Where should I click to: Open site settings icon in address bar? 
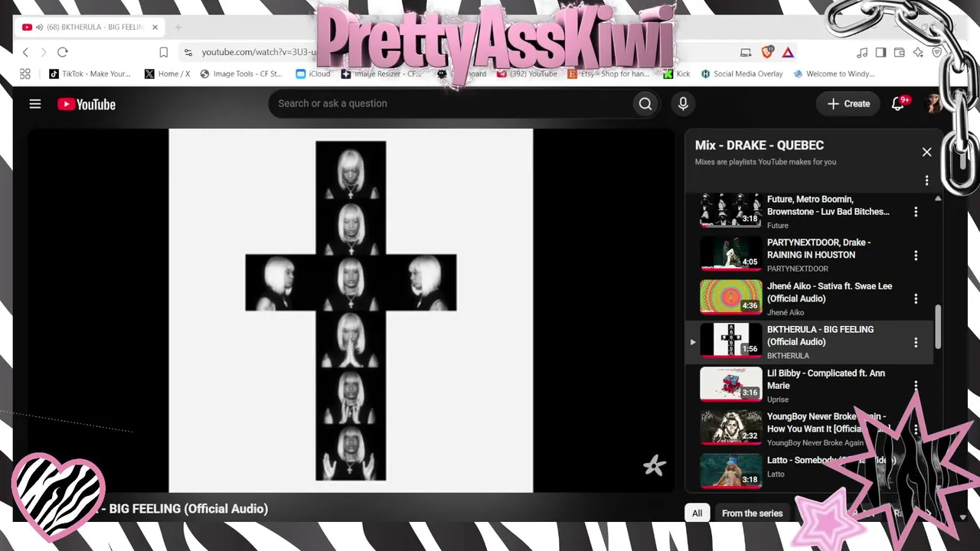pyautogui.click(x=188, y=52)
